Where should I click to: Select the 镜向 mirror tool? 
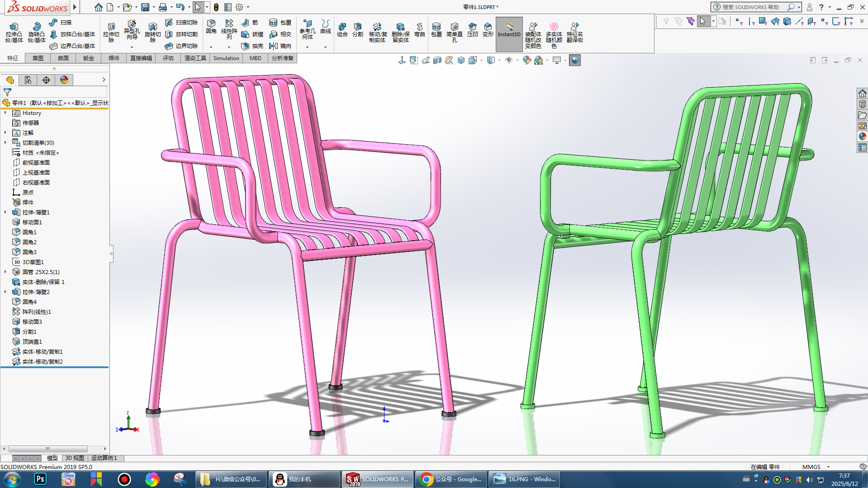pos(280,46)
